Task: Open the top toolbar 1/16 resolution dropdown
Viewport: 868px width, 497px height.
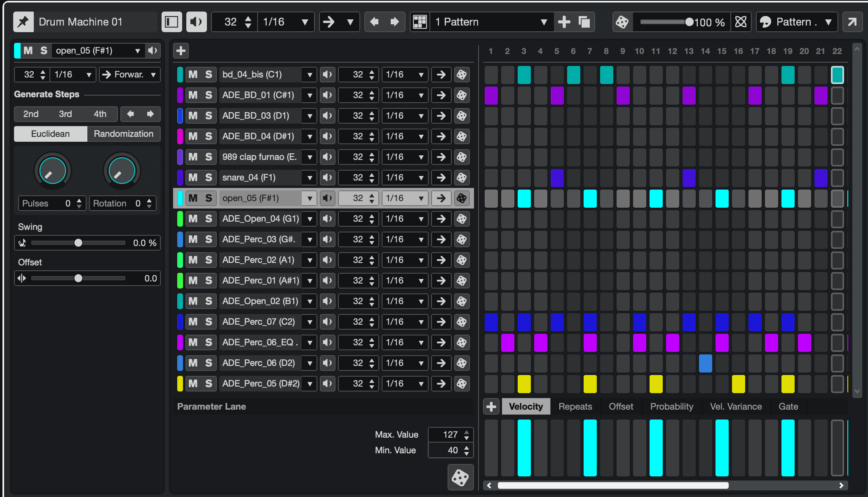Action: [286, 22]
